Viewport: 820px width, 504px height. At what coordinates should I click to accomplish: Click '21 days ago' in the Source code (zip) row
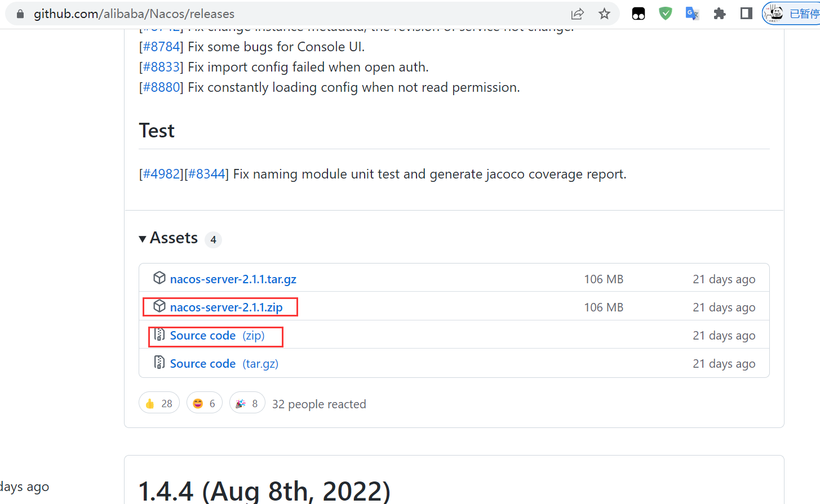(x=724, y=336)
